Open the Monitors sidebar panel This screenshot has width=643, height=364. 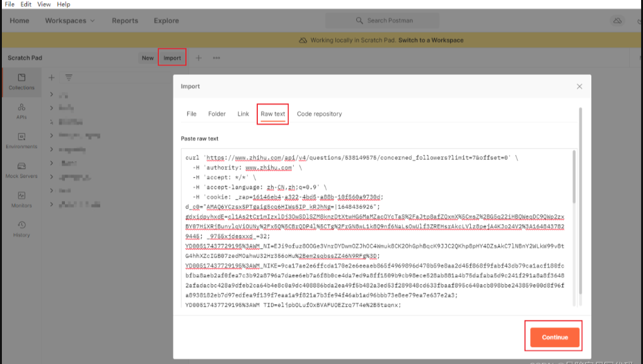[21, 200]
